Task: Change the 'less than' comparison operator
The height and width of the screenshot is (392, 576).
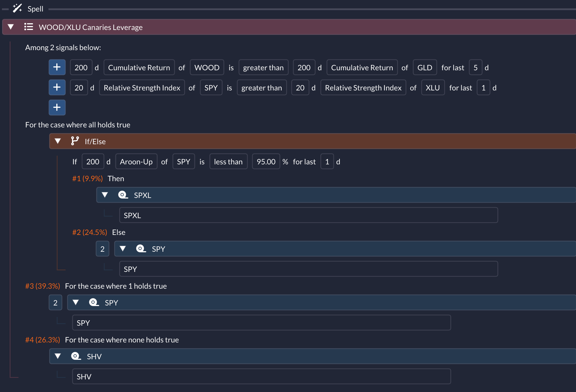Action: click(228, 162)
